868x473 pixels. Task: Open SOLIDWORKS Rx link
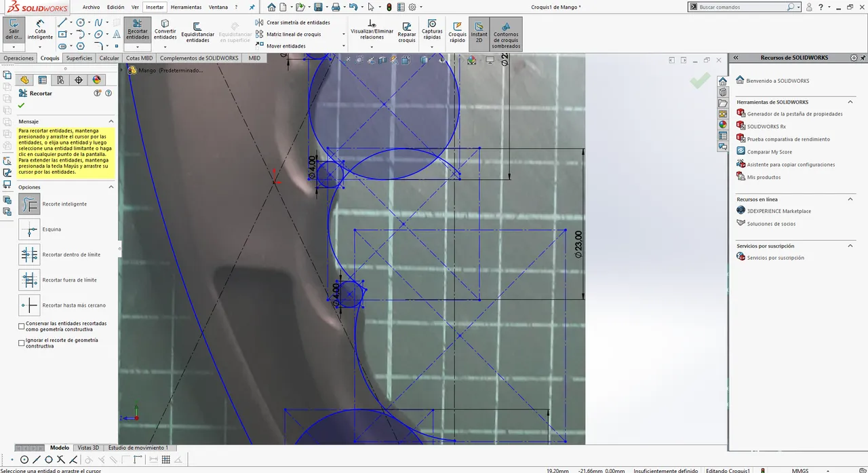pos(766,126)
